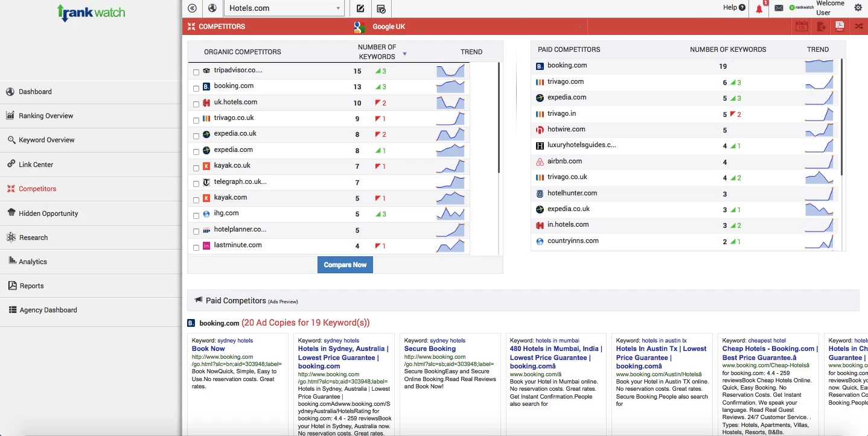Use organic competitors list scrollbar
Image resolution: width=868 pixels, height=436 pixels.
pos(499,118)
